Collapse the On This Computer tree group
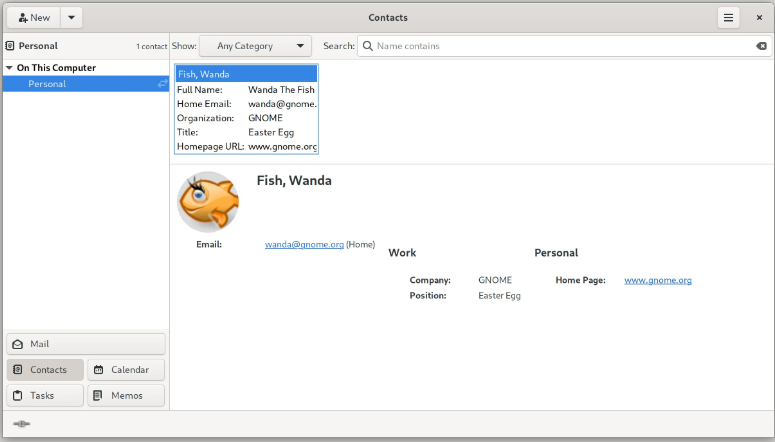This screenshot has width=775, height=442. pyautogui.click(x=9, y=68)
